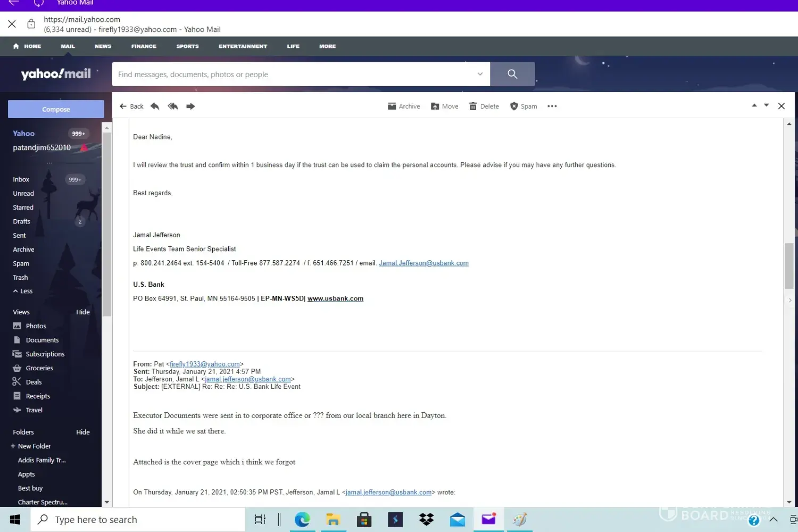Viewport: 798px width, 532px height.
Task: Select the patandjim652010 account
Action: [x=42, y=148]
